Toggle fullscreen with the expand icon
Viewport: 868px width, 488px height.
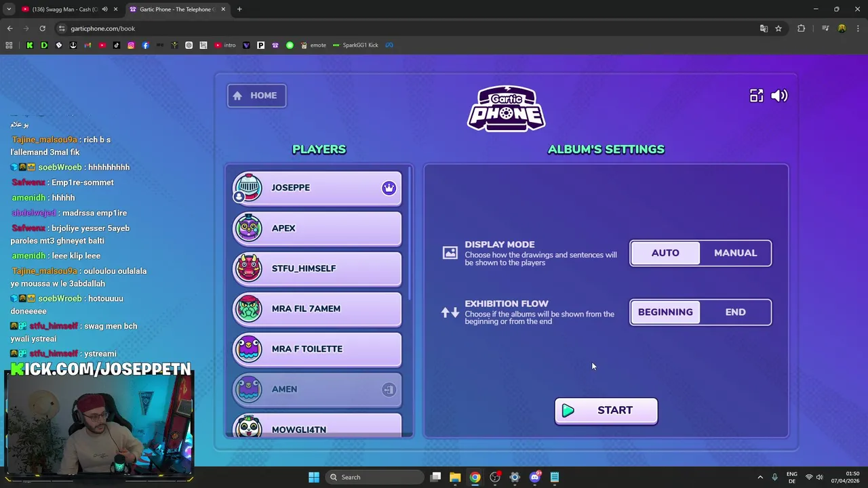click(756, 96)
